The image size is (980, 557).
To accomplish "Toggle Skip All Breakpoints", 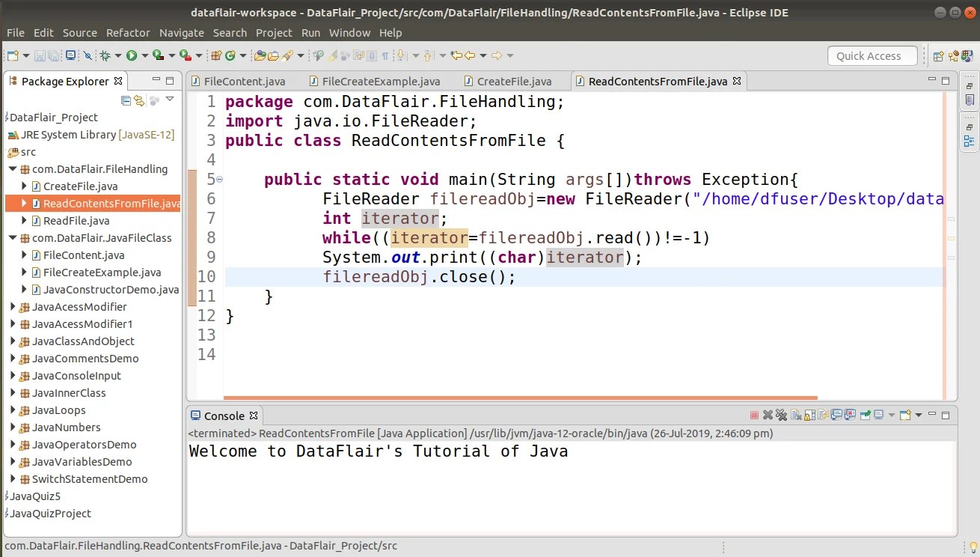I will pyautogui.click(x=87, y=55).
